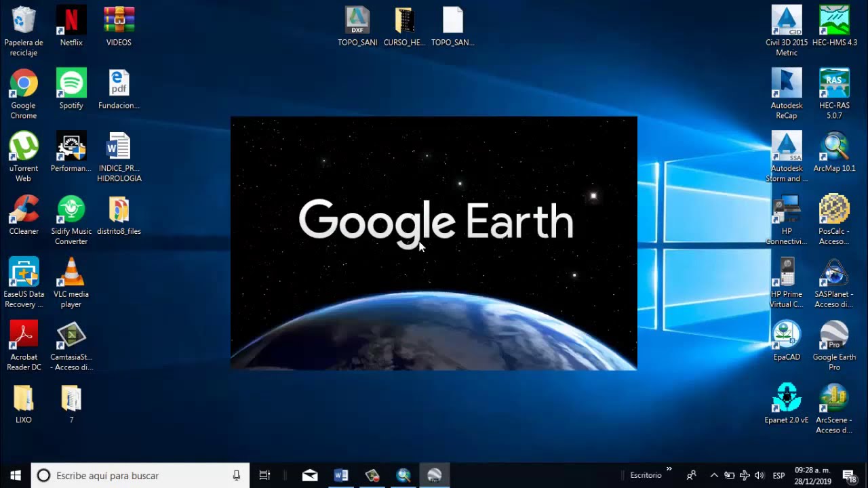Screen dimensions: 868x488
Task: Click the Escritorio toolbar label
Action: (646, 475)
